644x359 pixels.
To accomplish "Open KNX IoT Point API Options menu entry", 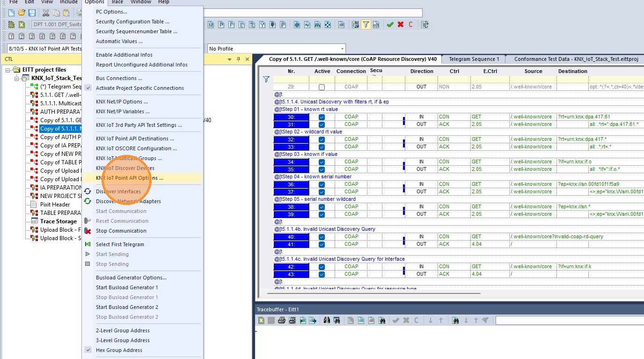I will click(130, 178).
